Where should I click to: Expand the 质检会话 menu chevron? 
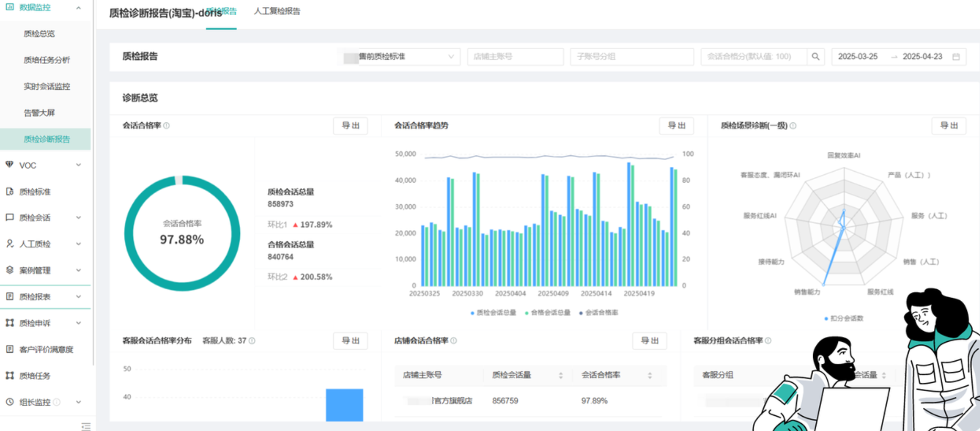click(x=79, y=217)
